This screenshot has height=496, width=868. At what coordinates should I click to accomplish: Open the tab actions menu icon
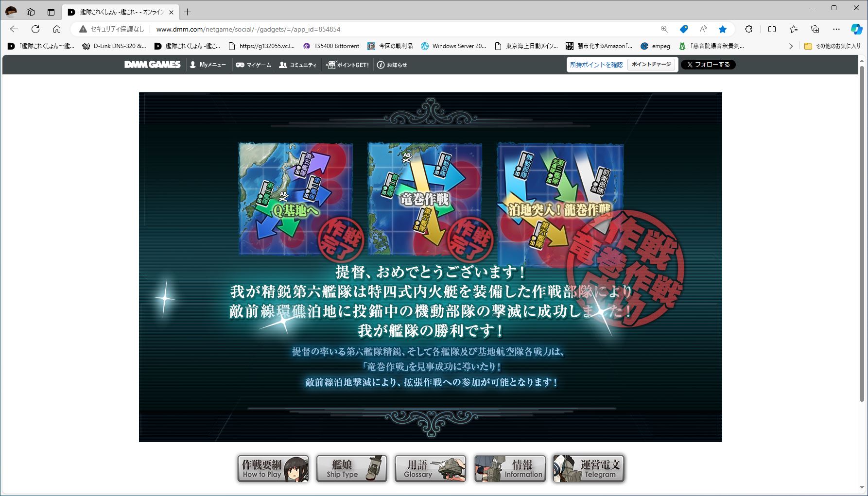pos(51,12)
